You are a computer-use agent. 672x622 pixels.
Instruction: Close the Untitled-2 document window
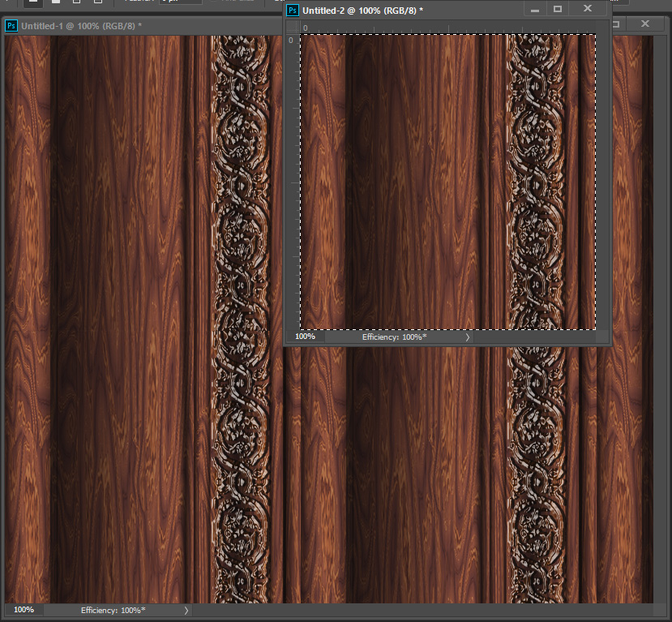click(x=587, y=10)
